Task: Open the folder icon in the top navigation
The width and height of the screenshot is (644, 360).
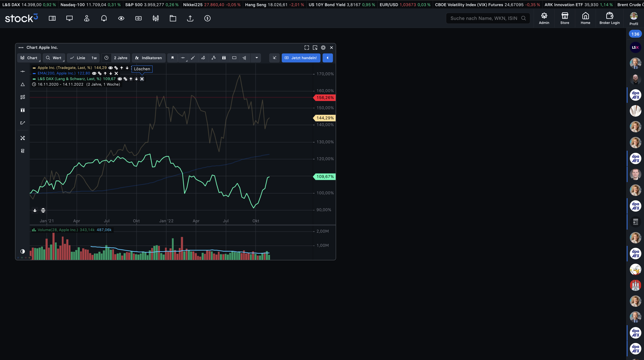Action: point(173,18)
